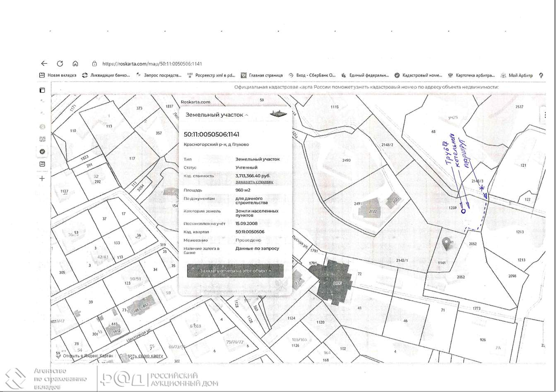Click the map pin marker on parcel 1141
Screen dimensions: 556x392
coord(446,244)
